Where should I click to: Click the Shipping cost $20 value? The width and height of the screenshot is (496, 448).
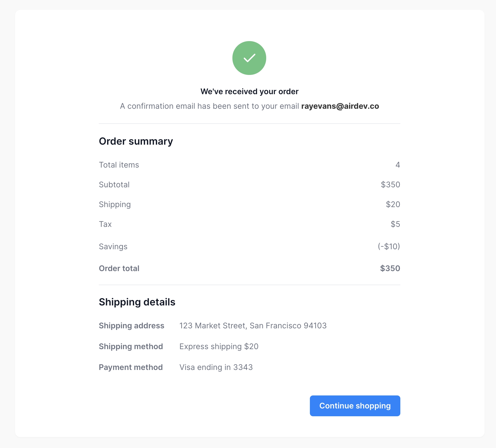393,204
